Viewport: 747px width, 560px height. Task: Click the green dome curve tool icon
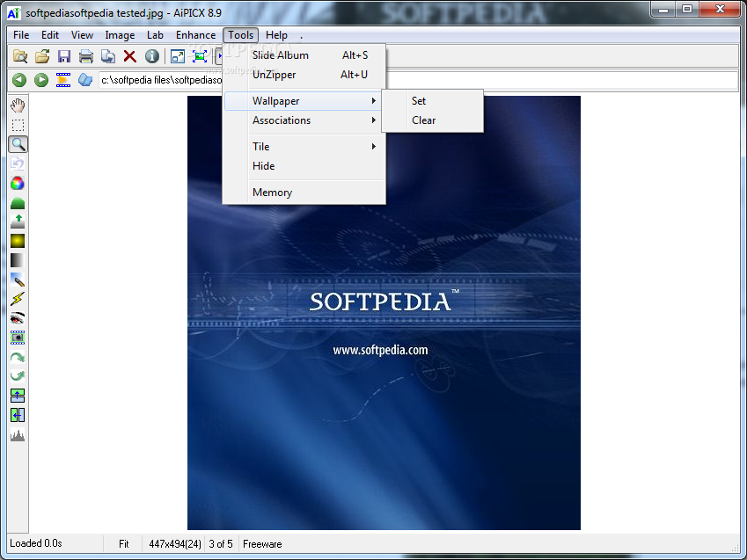(18, 203)
